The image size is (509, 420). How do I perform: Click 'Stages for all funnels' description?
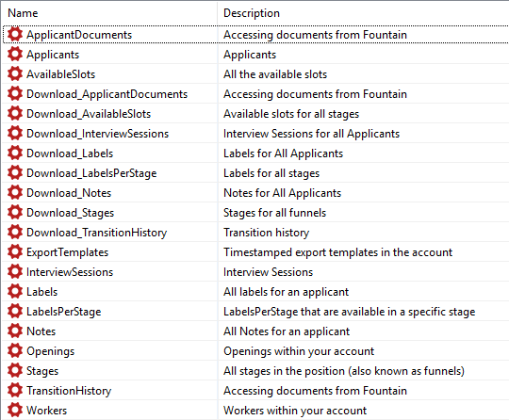pyautogui.click(x=274, y=213)
